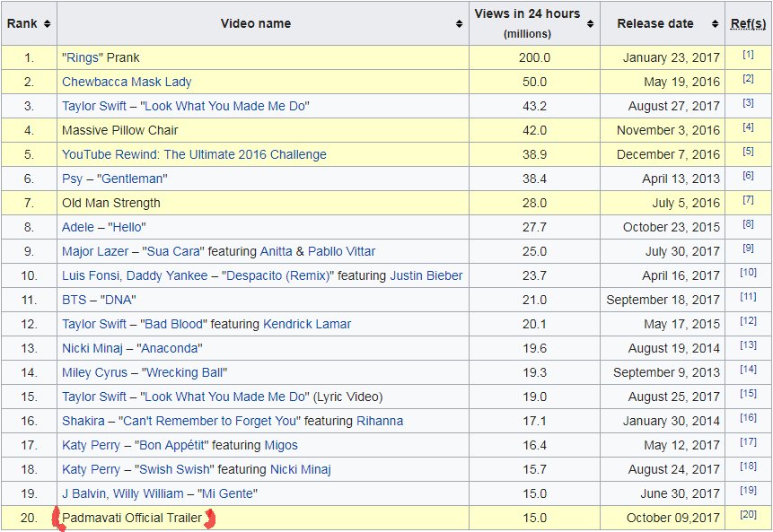Open YouTube Rewind: The Ultimate 2016 Challenge
Screen dimensions: 773x532
point(194,154)
